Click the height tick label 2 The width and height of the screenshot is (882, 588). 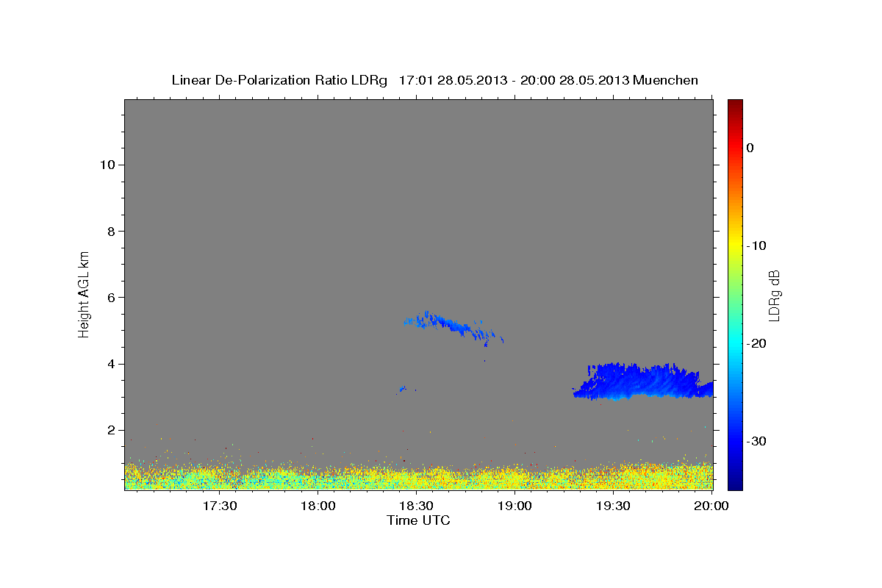110,430
